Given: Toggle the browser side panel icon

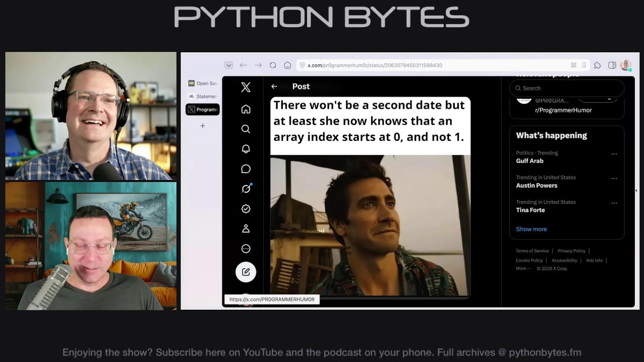Looking at the screenshot, I should click(x=612, y=65).
